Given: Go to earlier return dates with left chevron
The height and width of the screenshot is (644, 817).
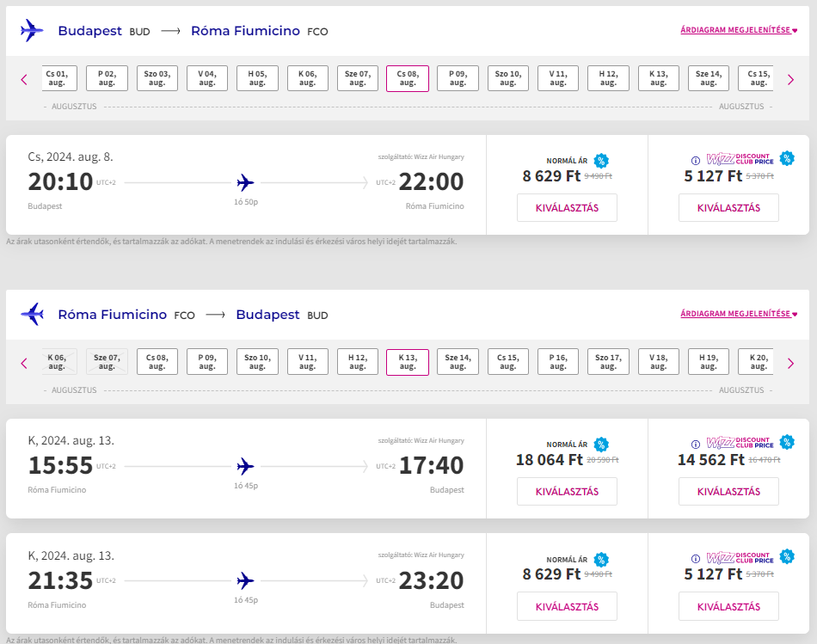Looking at the screenshot, I should [24, 363].
